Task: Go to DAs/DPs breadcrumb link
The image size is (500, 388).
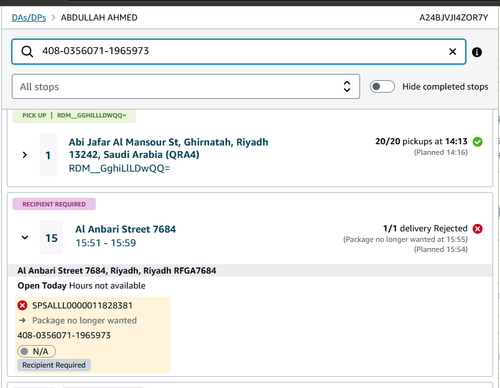Action: click(29, 18)
